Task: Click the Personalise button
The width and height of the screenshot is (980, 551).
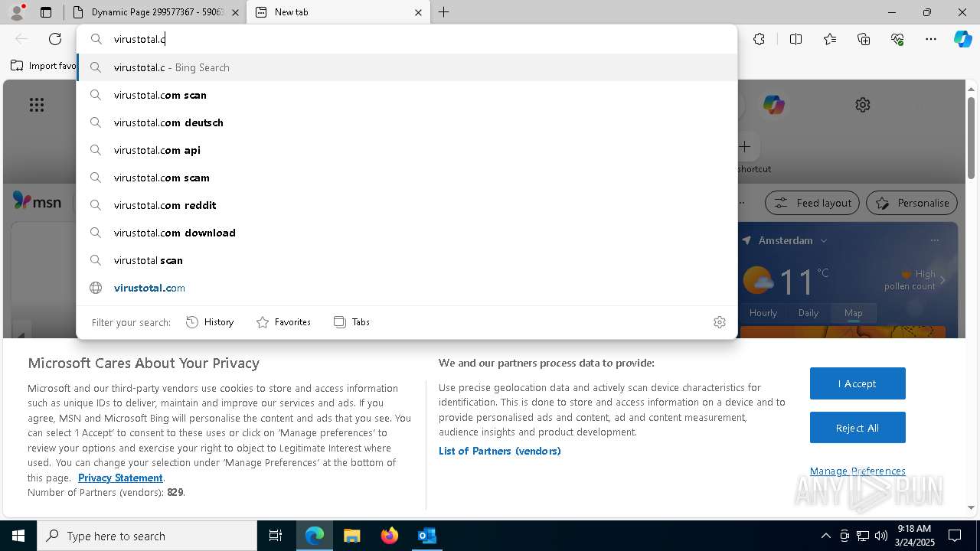Action: coord(911,203)
